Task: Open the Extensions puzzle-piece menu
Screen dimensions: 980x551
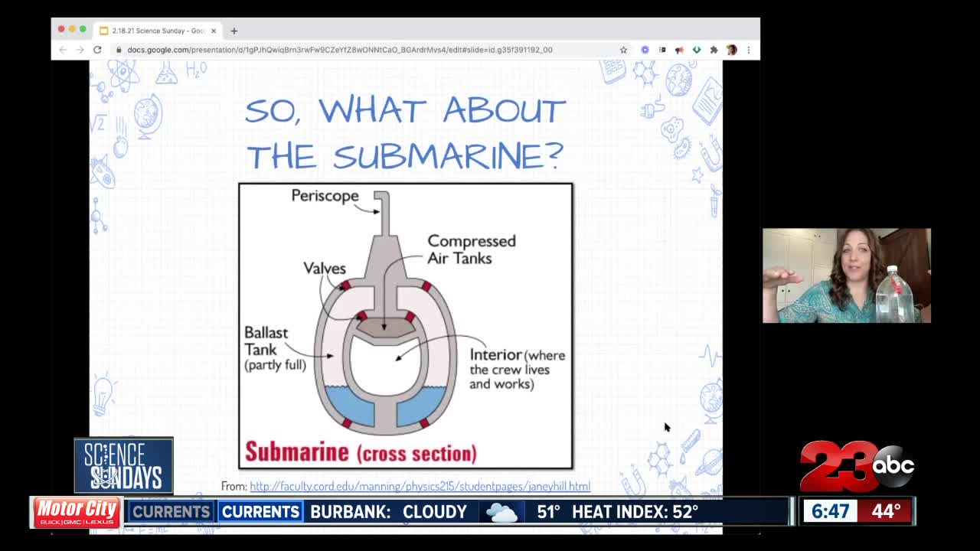Action: (x=714, y=50)
